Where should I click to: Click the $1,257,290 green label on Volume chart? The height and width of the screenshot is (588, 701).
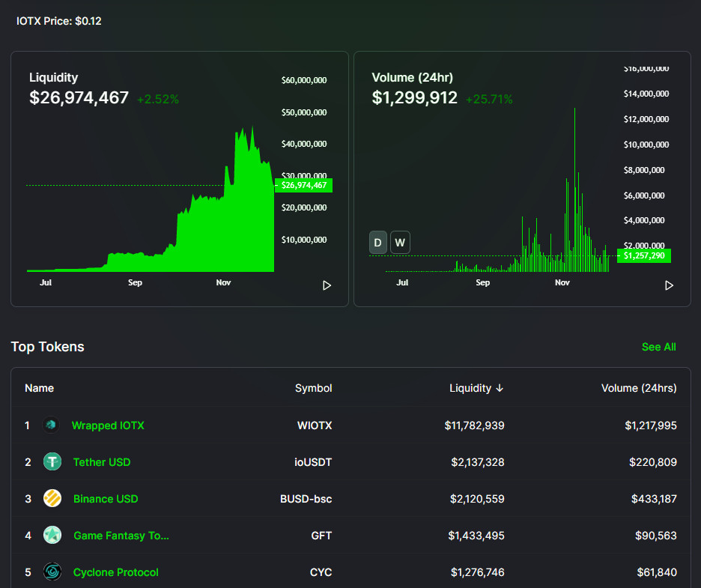[644, 255]
